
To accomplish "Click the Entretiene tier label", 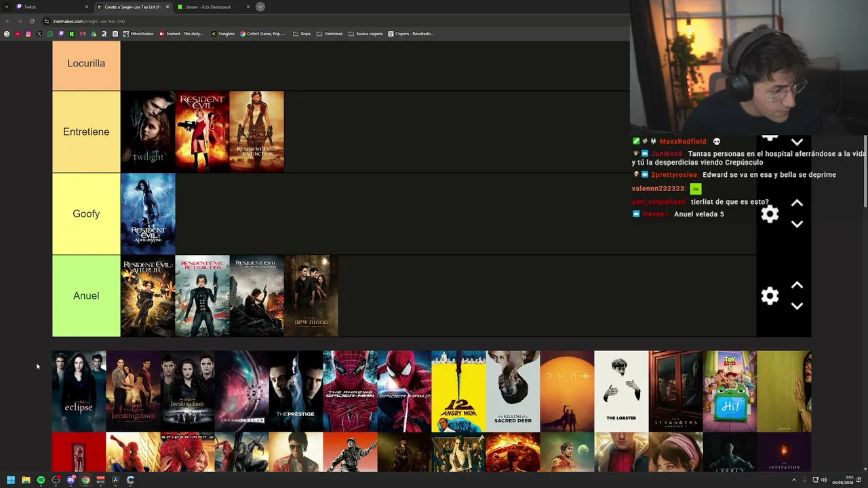I will pyautogui.click(x=86, y=132).
